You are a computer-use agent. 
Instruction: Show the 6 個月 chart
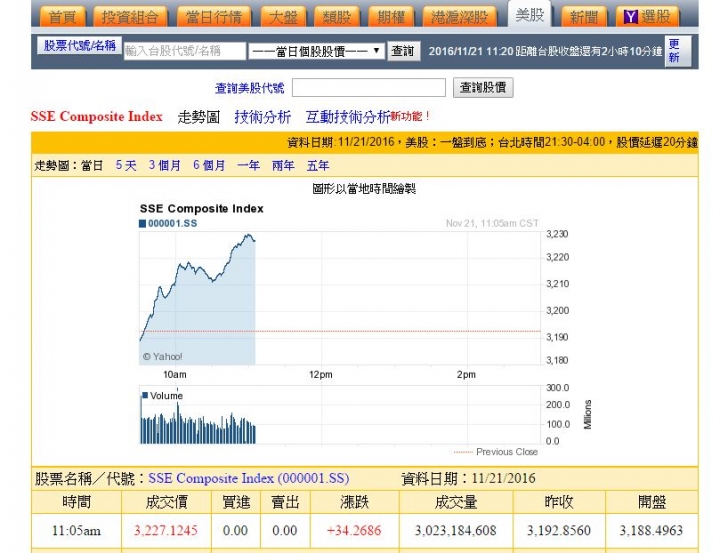click(209, 165)
